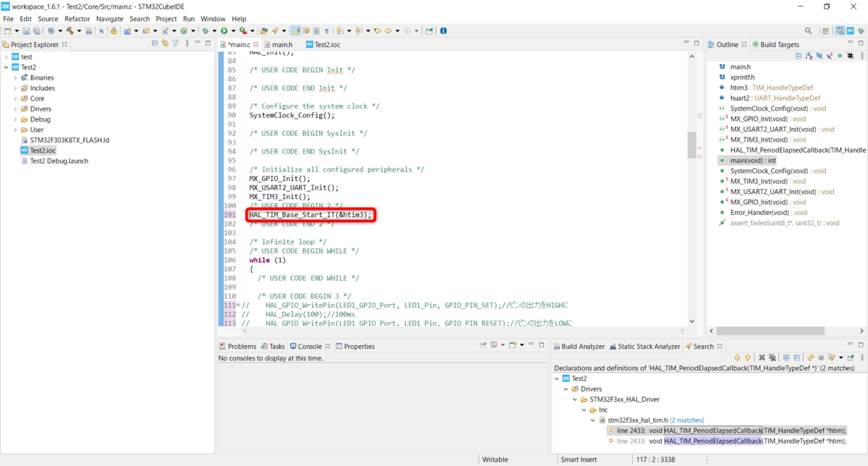Click the New file toolbar icon
868x466 pixels.
coord(7,31)
